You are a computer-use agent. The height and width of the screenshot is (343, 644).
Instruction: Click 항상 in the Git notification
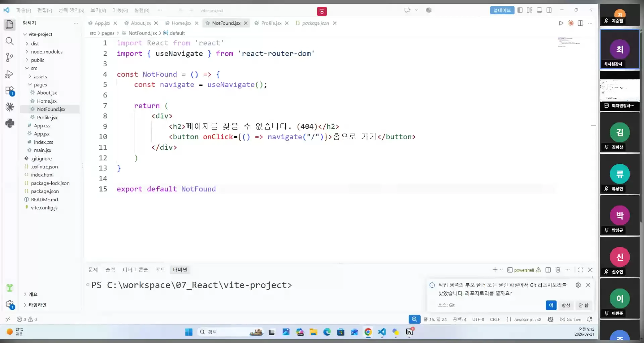pos(566,305)
